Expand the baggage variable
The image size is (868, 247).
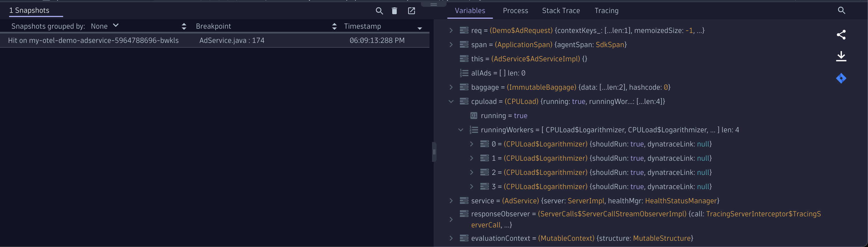pyautogui.click(x=451, y=87)
